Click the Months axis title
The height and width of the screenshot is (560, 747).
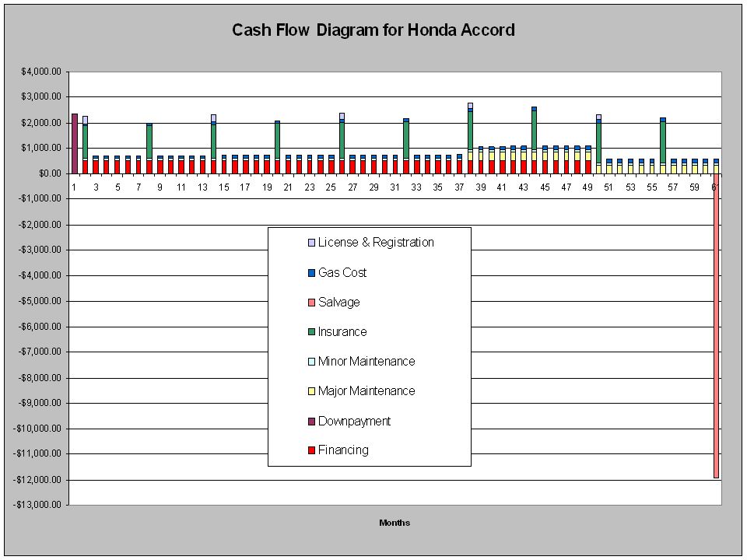(x=395, y=523)
